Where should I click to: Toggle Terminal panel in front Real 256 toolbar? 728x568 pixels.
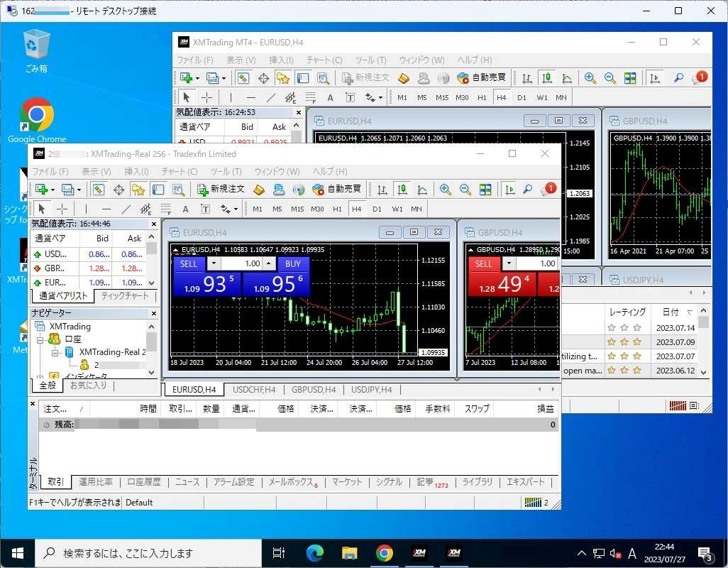point(158,189)
